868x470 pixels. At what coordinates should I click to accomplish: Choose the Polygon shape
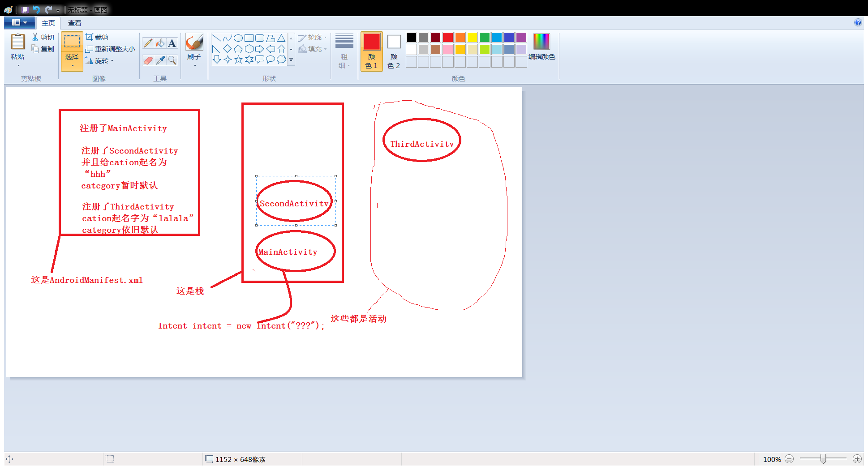click(271, 38)
